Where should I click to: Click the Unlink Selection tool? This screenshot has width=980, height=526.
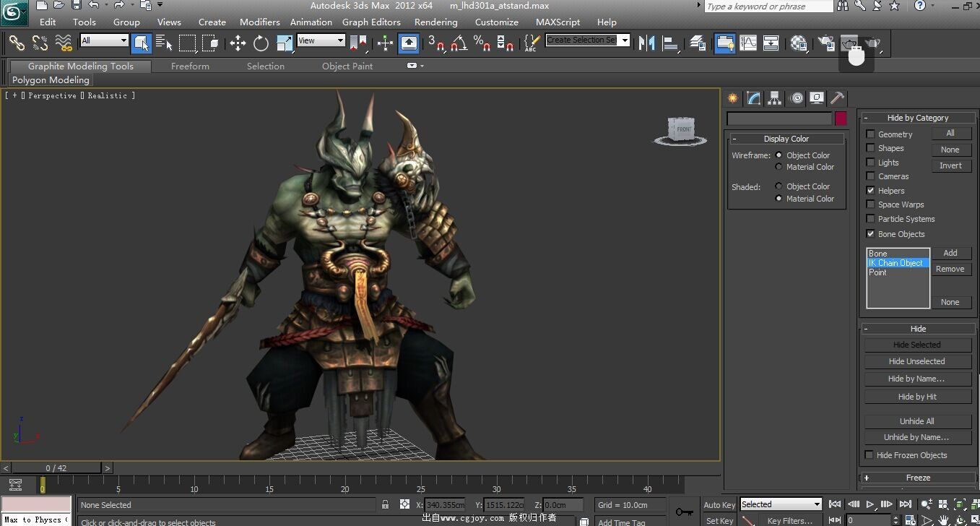click(x=40, y=43)
